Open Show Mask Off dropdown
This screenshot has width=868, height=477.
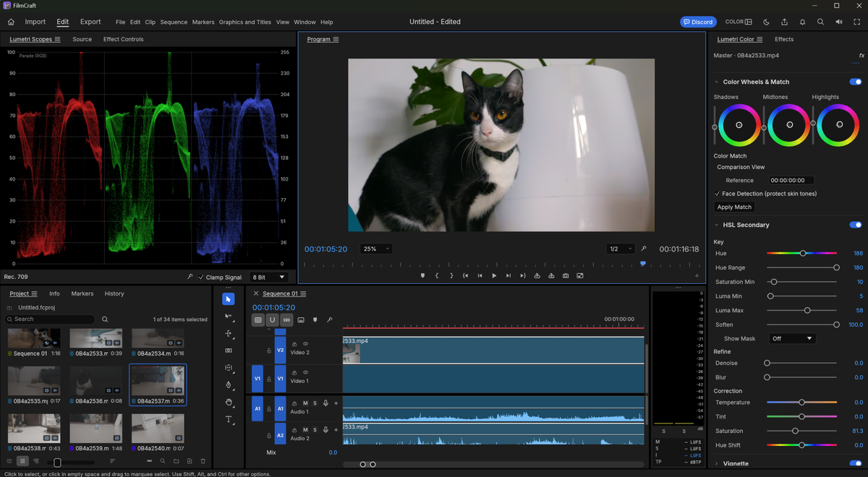point(792,338)
